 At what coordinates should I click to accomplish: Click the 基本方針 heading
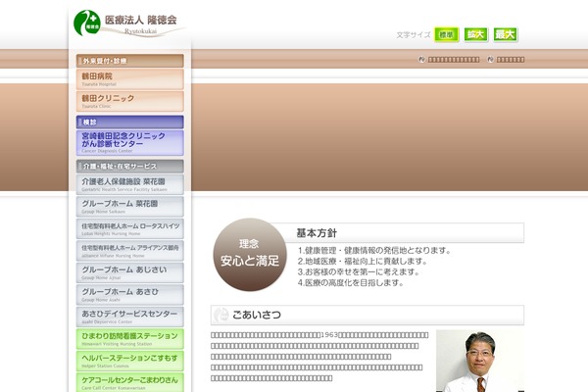[x=317, y=233]
